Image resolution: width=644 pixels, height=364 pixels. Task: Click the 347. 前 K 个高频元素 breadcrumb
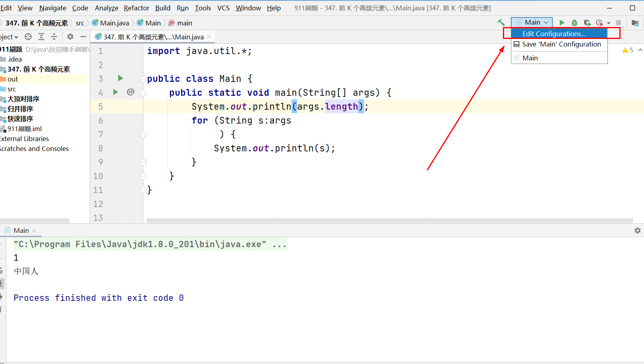37,23
